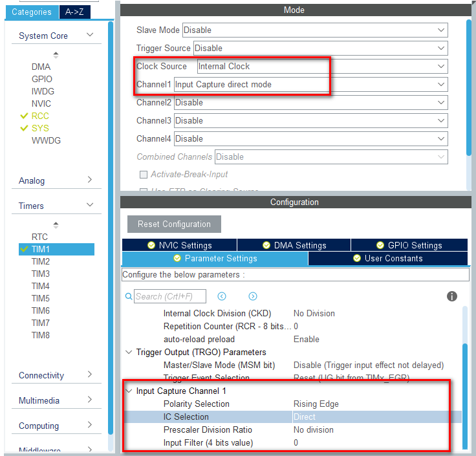Viewport: 476px width, 456px height.
Task: Open the Channel4 dropdown
Action: (311, 139)
